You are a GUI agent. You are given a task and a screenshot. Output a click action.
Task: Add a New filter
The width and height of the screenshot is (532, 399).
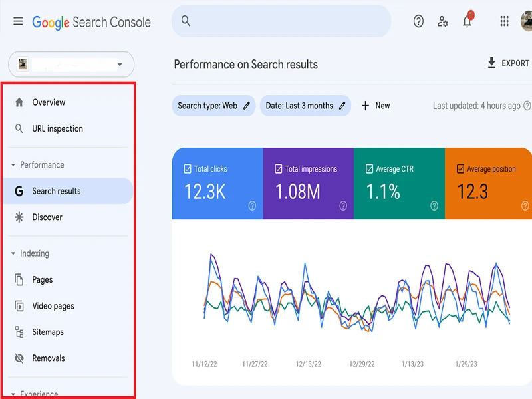(x=376, y=106)
